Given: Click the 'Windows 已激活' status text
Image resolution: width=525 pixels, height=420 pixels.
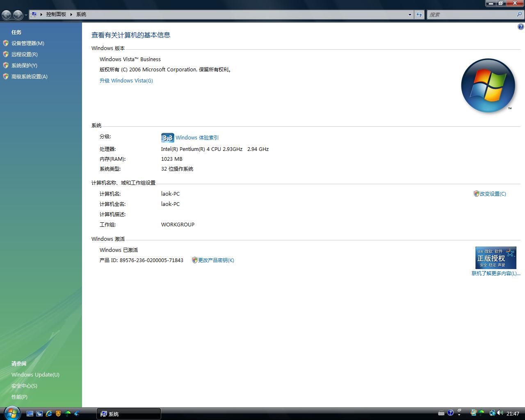Looking at the screenshot, I should (x=119, y=250).
